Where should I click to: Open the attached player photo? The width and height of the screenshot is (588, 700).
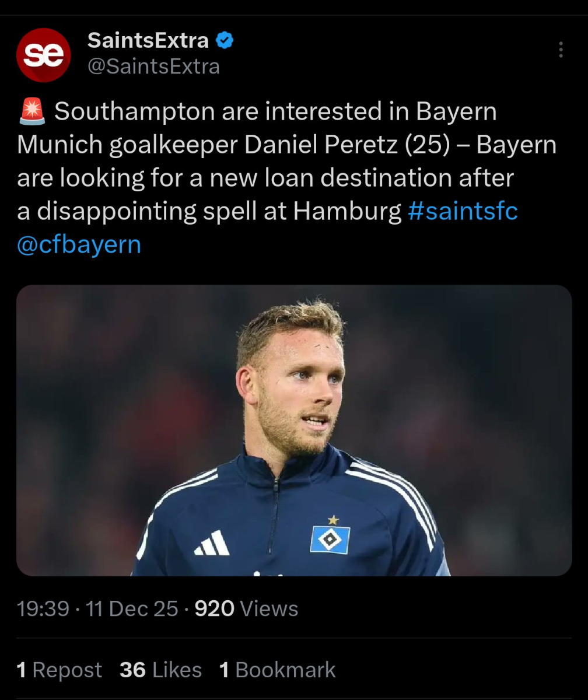point(294,430)
